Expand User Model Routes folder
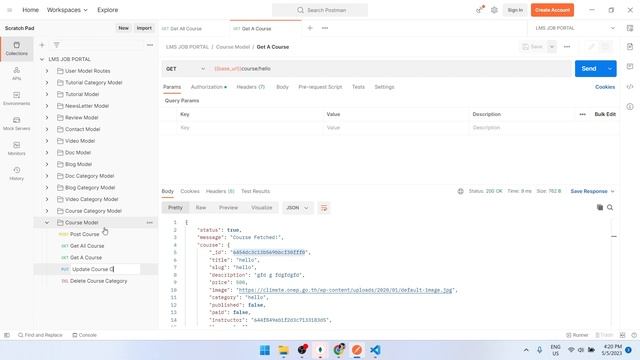Image resolution: width=640 pixels, height=360 pixels. click(47, 71)
